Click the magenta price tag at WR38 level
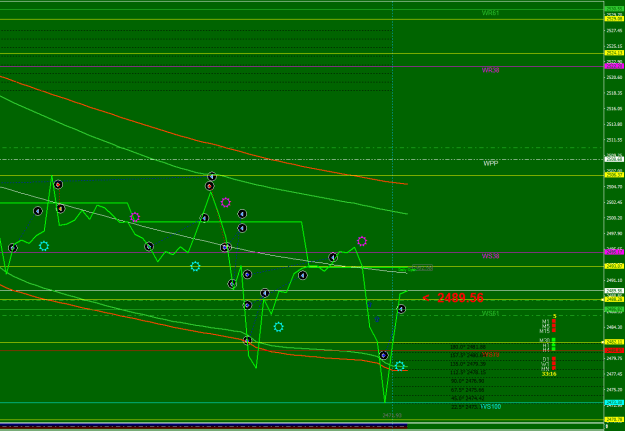The height and width of the screenshot is (431, 625). click(x=614, y=66)
